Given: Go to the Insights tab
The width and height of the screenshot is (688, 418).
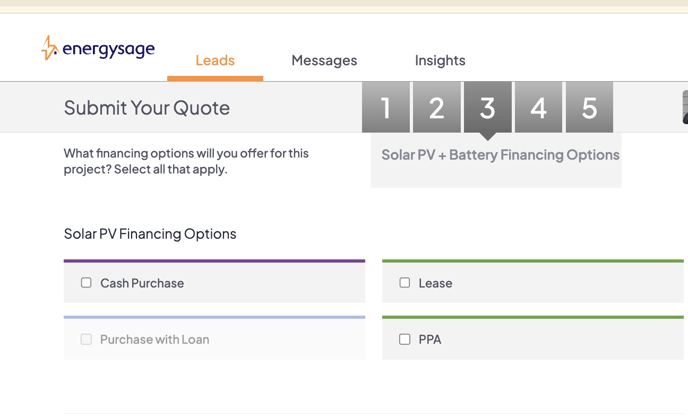Looking at the screenshot, I should [440, 60].
